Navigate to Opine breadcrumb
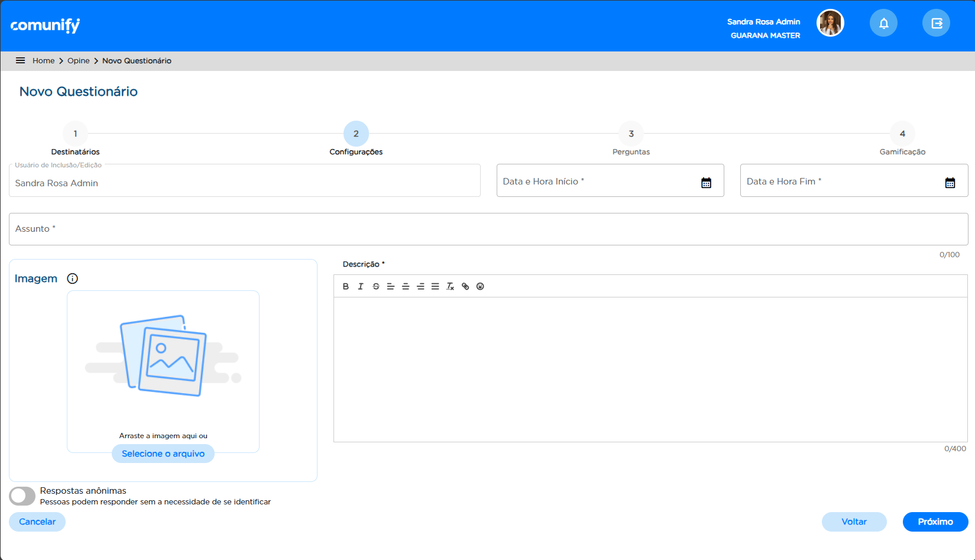 tap(79, 60)
